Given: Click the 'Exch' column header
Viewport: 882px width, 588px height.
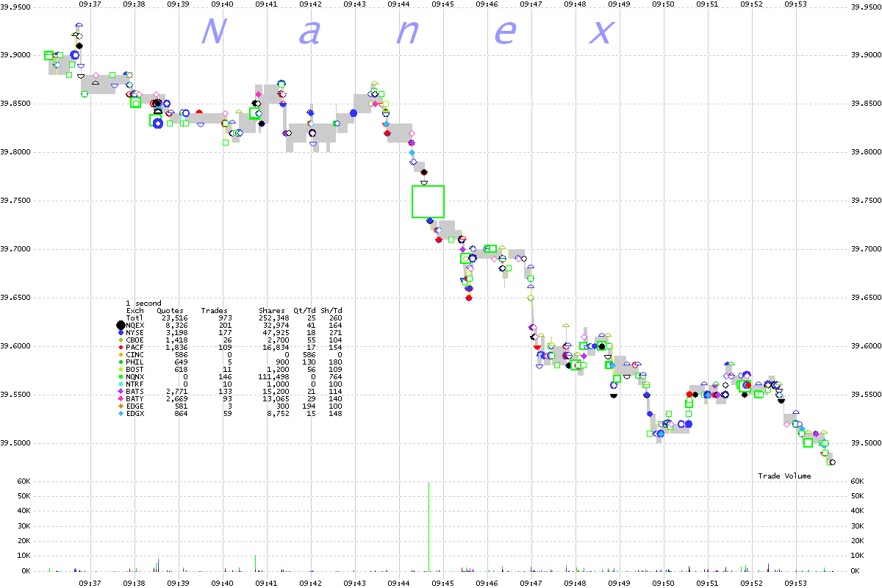Looking at the screenshot, I should click(x=135, y=311).
